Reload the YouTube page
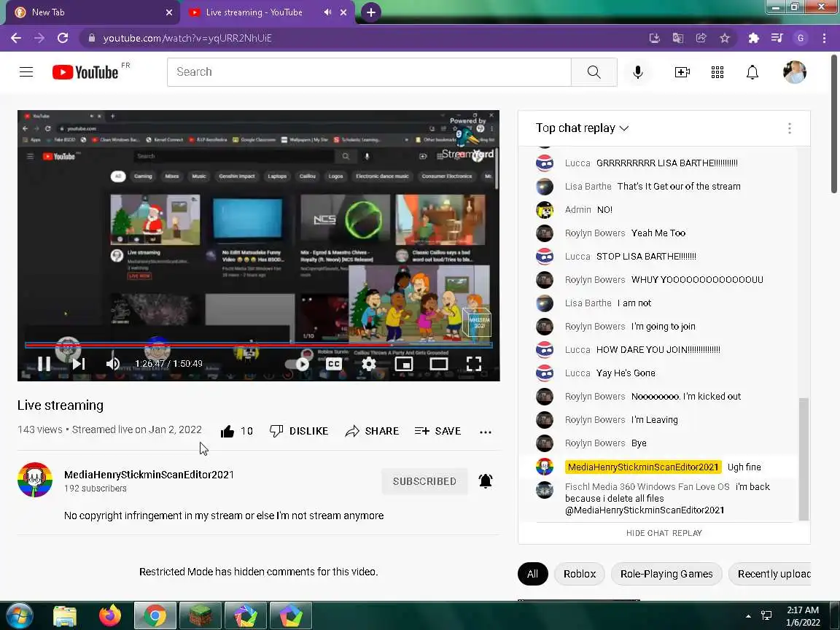Viewport: 840px width, 630px height. pyautogui.click(x=63, y=38)
